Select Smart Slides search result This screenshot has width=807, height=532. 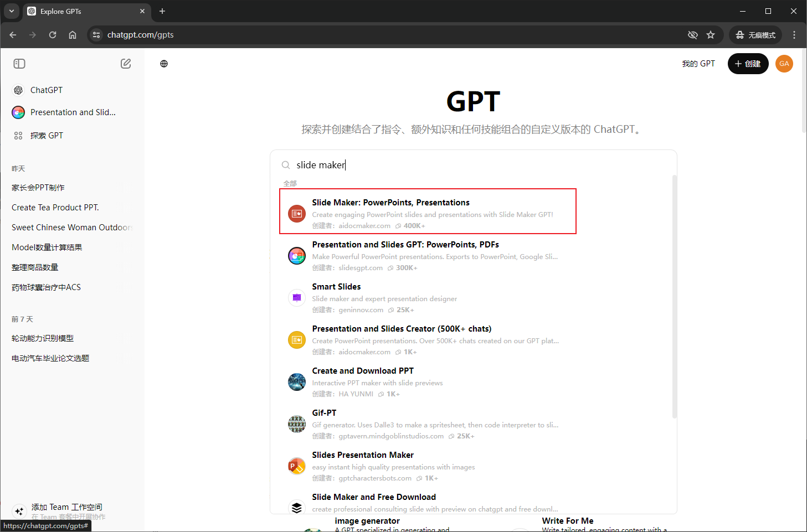(x=336, y=287)
